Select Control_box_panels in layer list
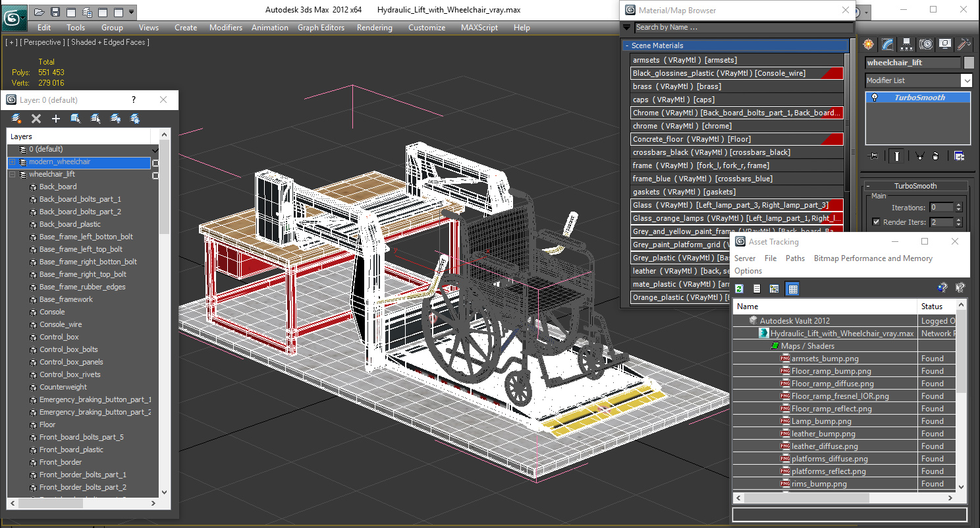Image resolution: width=980 pixels, height=528 pixels. [71, 362]
